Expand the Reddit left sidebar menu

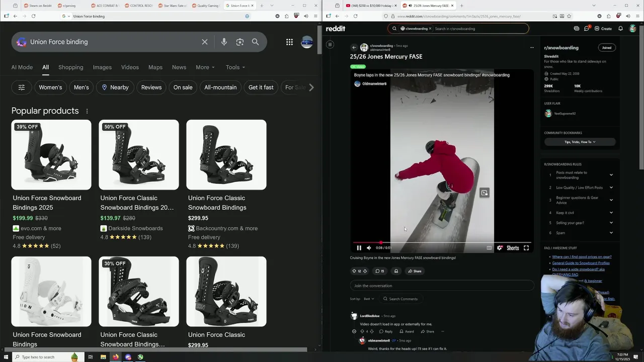(x=330, y=45)
